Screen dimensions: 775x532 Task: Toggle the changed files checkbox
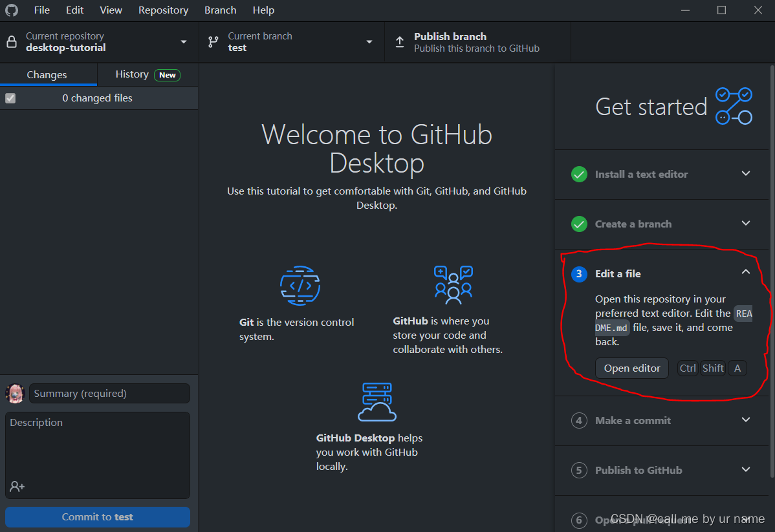[x=9, y=98]
